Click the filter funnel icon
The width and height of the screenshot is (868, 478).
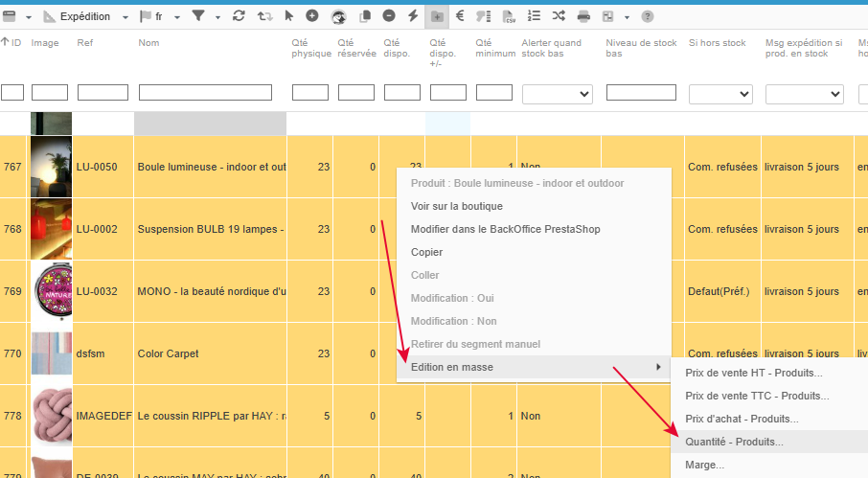[198, 16]
